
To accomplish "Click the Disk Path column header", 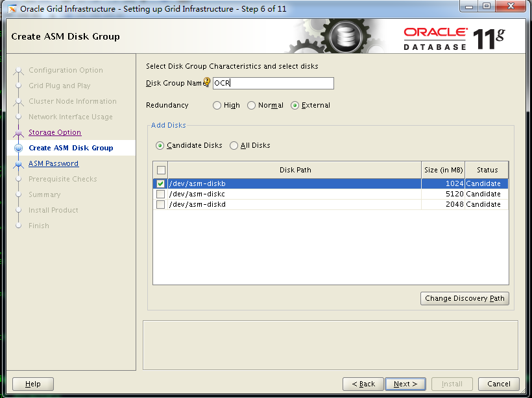I will (x=295, y=170).
